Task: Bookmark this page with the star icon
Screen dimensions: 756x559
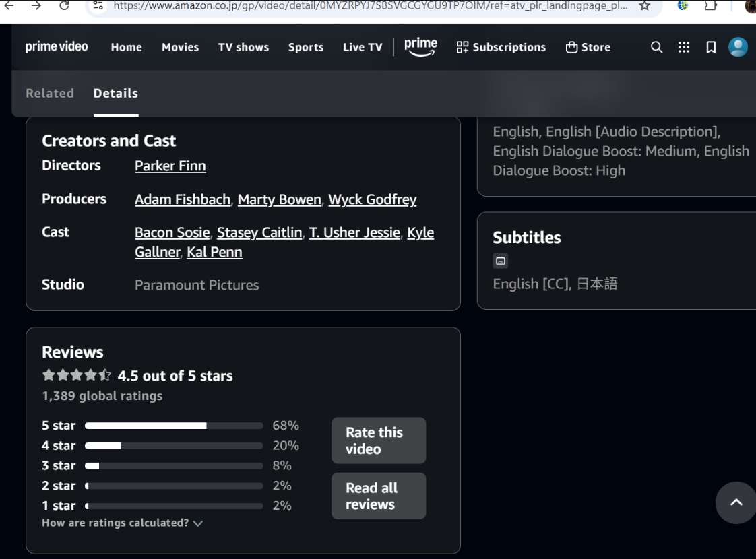Action: 645,6
